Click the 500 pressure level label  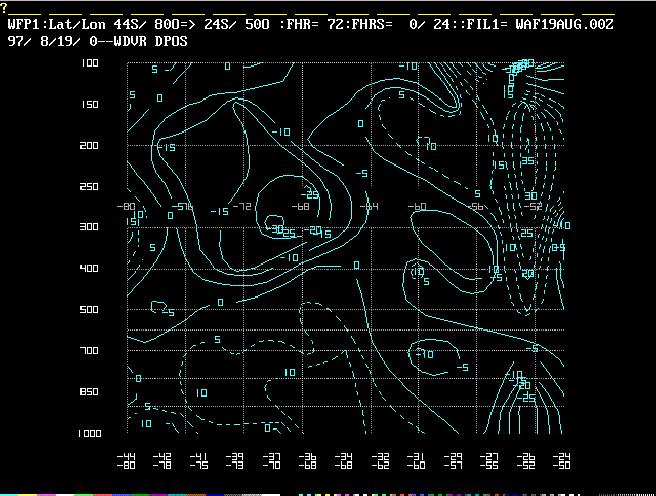pyautogui.click(x=89, y=309)
